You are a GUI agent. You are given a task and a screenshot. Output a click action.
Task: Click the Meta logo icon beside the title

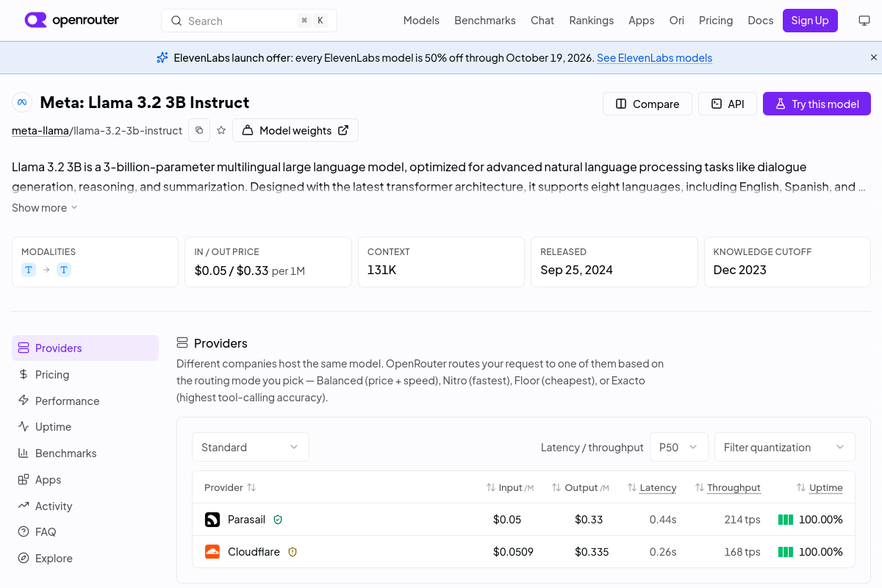click(x=22, y=103)
